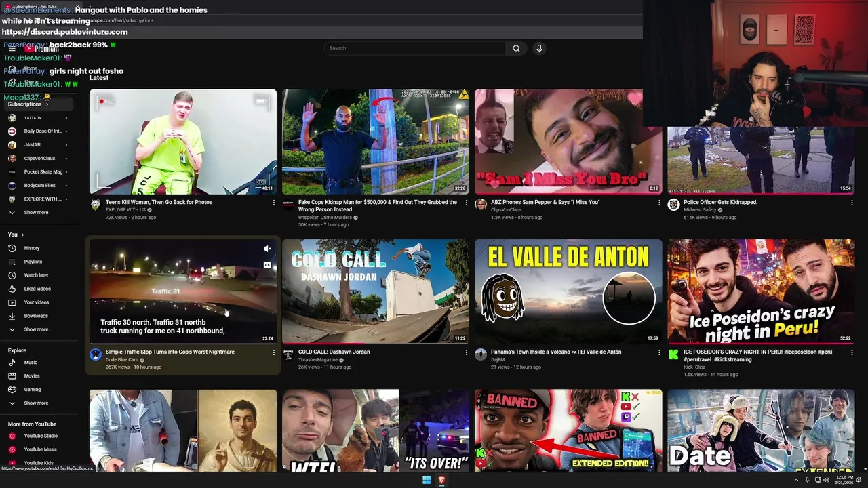Toggle captions on the Traffic Stop preview
Image resolution: width=868 pixels, height=488 pixels.
point(267,265)
